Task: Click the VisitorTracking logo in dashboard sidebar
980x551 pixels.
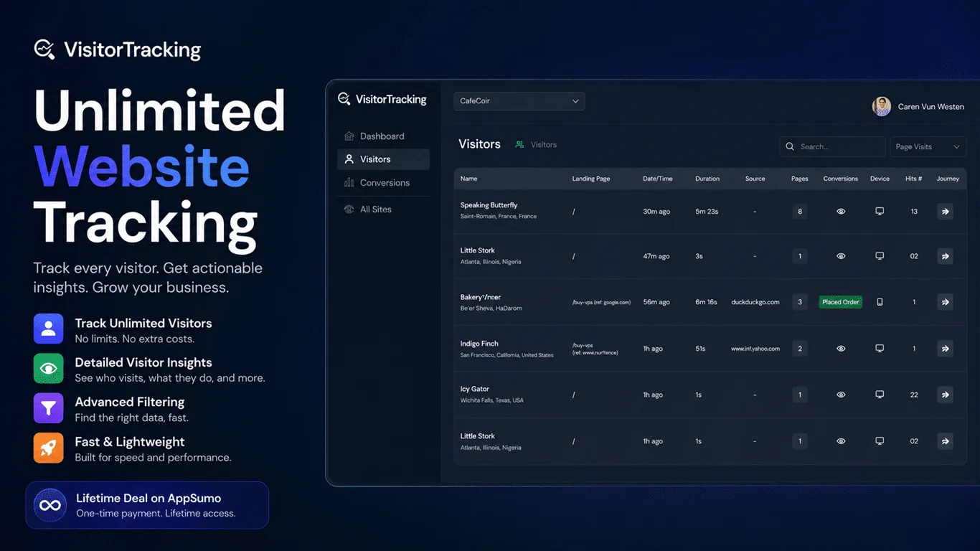Action: [382, 100]
